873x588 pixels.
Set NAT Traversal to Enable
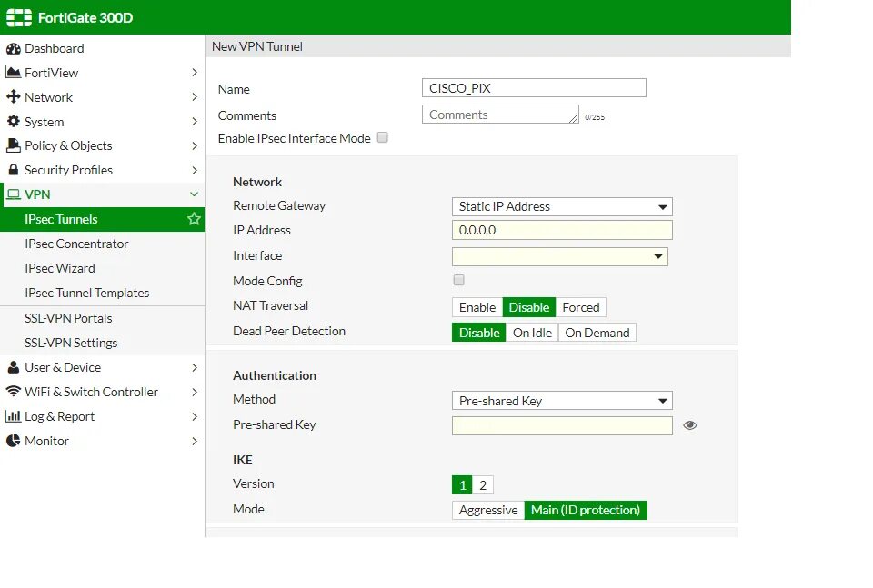477,307
